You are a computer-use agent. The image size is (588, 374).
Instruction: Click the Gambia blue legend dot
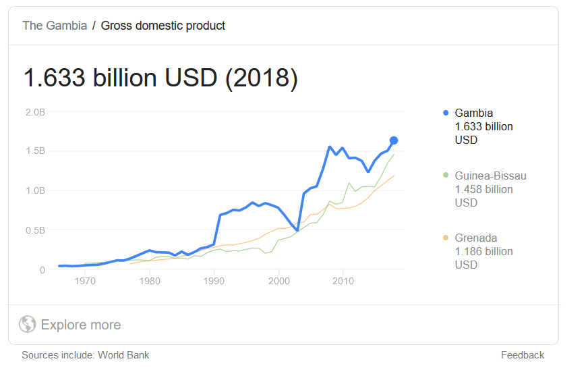pyautogui.click(x=446, y=113)
